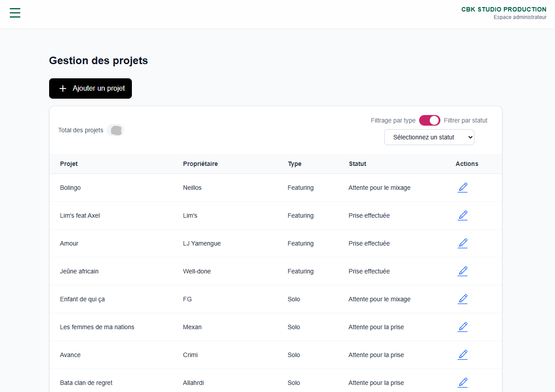Edit the Bolingo project via pencil icon
The height and width of the screenshot is (392, 555).
(462, 188)
